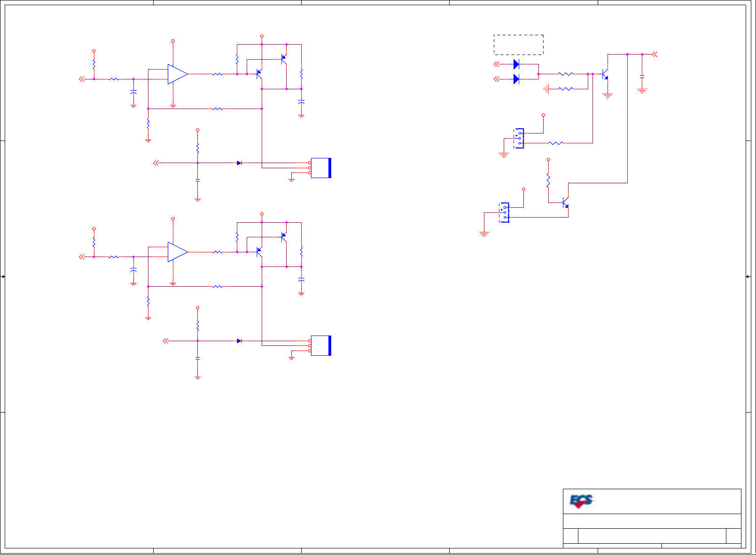Select the lower diode of the diode pair

pyautogui.click(x=516, y=79)
